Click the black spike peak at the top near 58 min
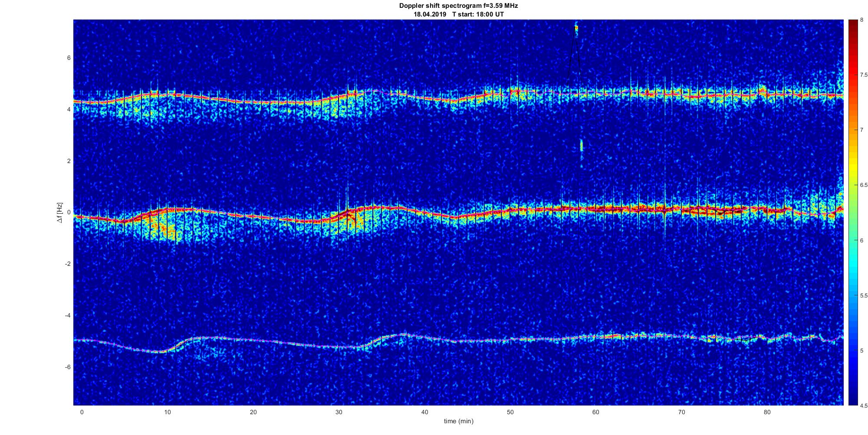Screen dimensions: 868x435 pyautogui.click(x=576, y=29)
